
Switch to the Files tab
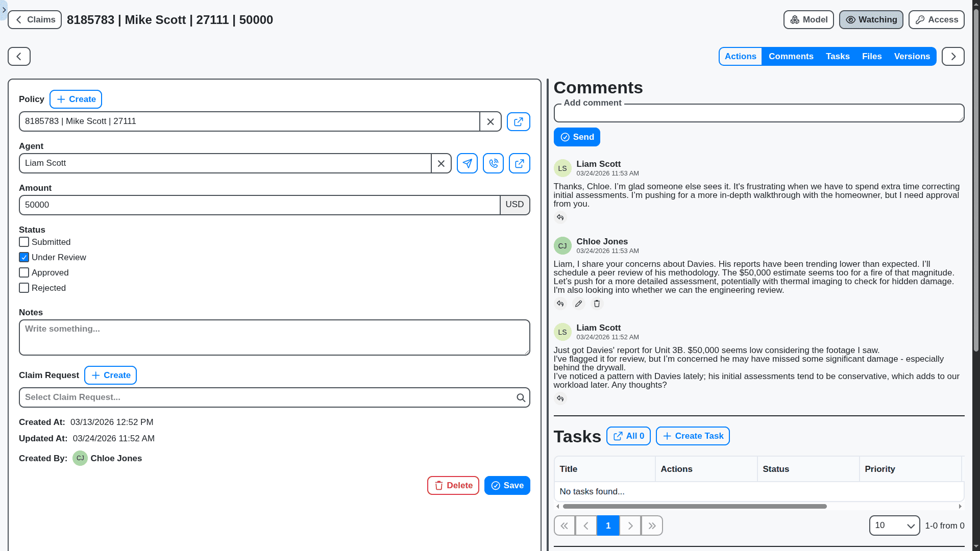coord(872,56)
